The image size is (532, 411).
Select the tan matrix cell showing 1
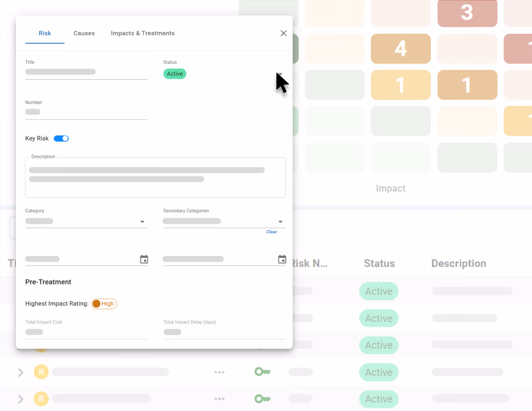pyautogui.click(x=467, y=85)
